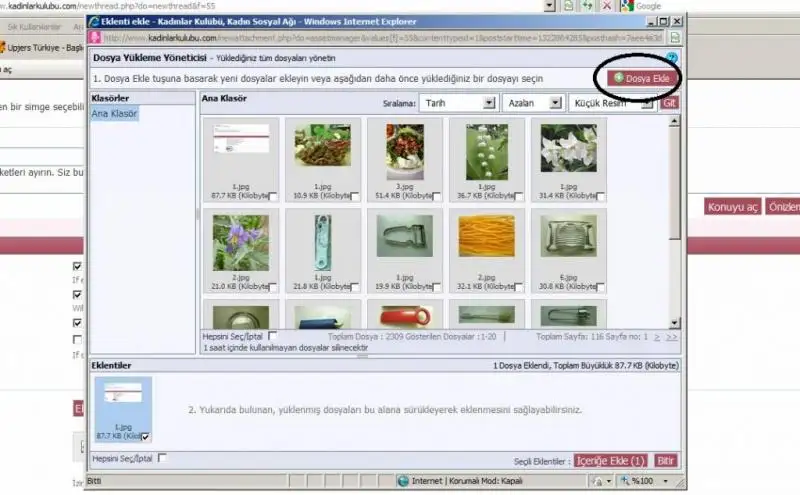Click the Konuyu aç button behind the dialog

733,207
